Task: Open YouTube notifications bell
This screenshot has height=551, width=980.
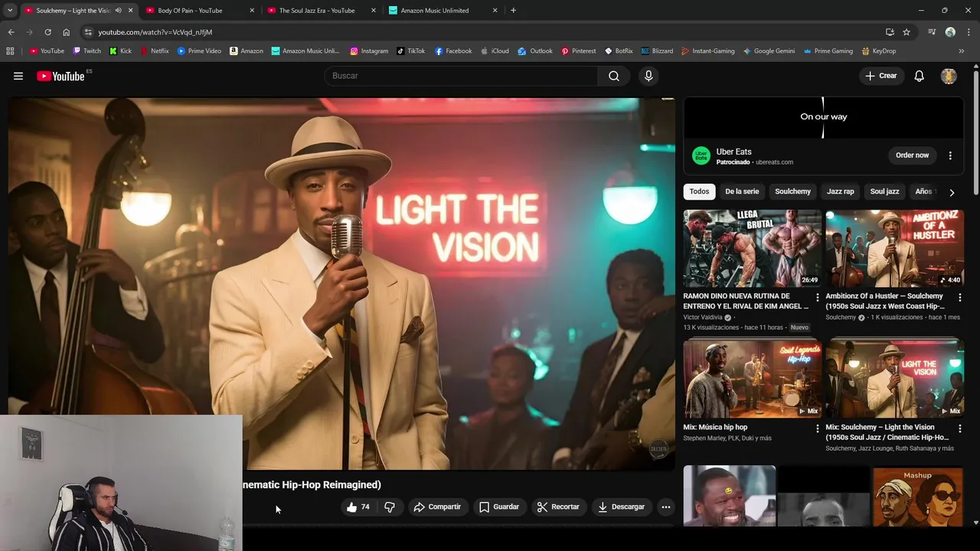Action: coord(919,76)
